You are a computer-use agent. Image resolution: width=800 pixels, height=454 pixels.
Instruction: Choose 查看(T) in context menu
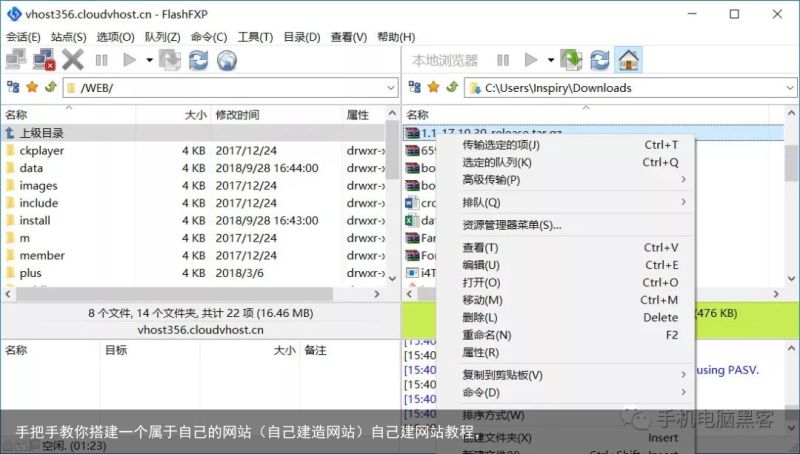(565, 248)
